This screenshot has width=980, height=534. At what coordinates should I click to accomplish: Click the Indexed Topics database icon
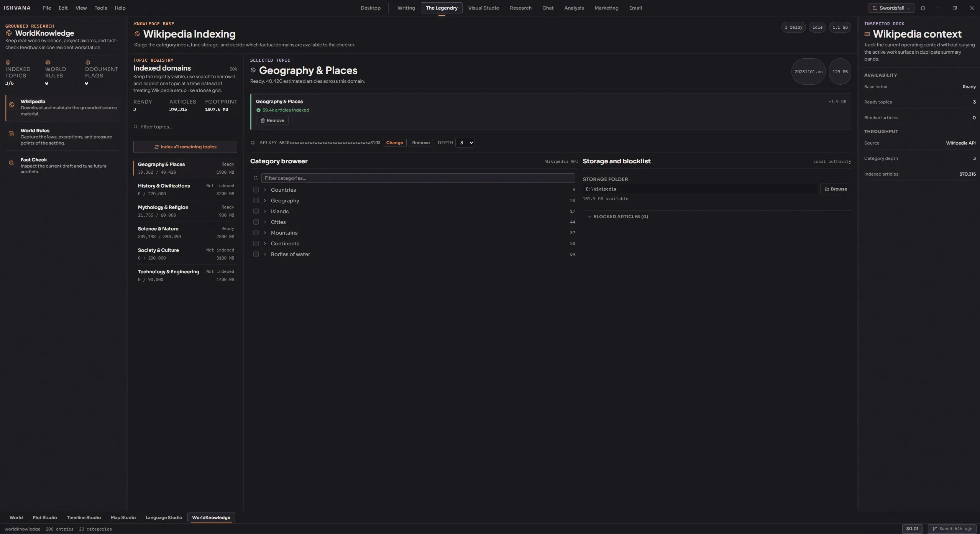[x=8, y=62]
